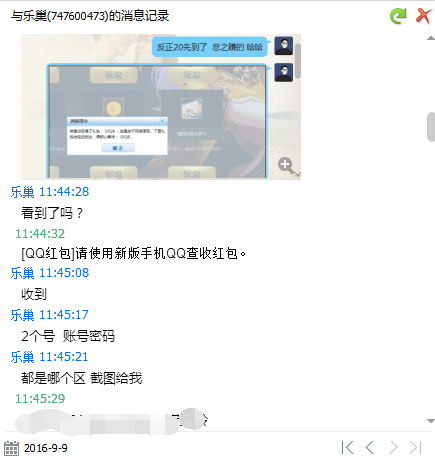Select the message 都是哪个区 截图给我
Image resolution: width=435 pixels, height=466 pixels.
pos(82,378)
